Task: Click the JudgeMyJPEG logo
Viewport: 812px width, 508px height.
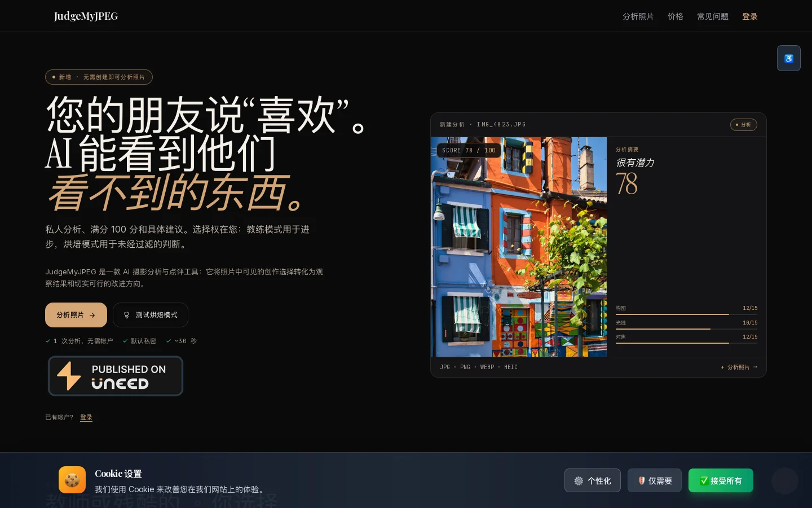Action: pos(86,16)
